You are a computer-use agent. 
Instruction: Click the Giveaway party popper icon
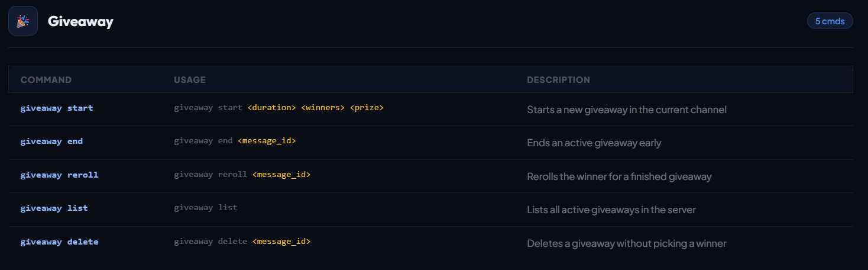23,21
